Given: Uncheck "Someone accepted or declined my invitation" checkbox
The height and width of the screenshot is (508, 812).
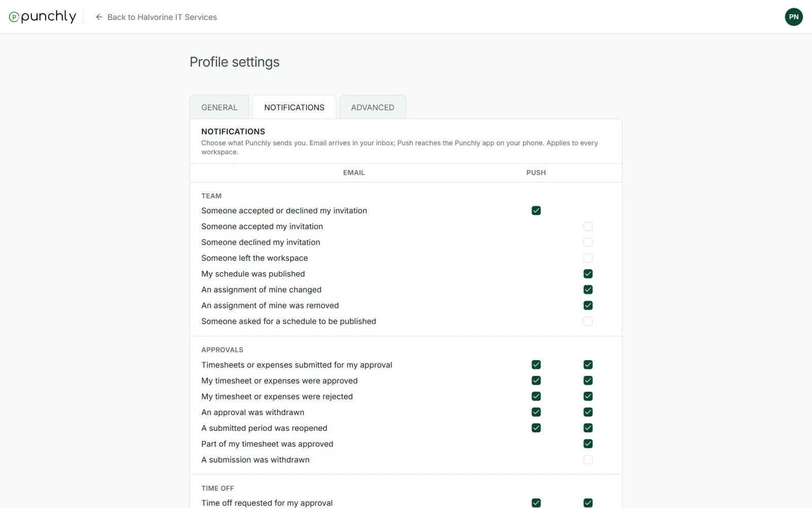Looking at the screenshot, I should (x=536, y=210).
